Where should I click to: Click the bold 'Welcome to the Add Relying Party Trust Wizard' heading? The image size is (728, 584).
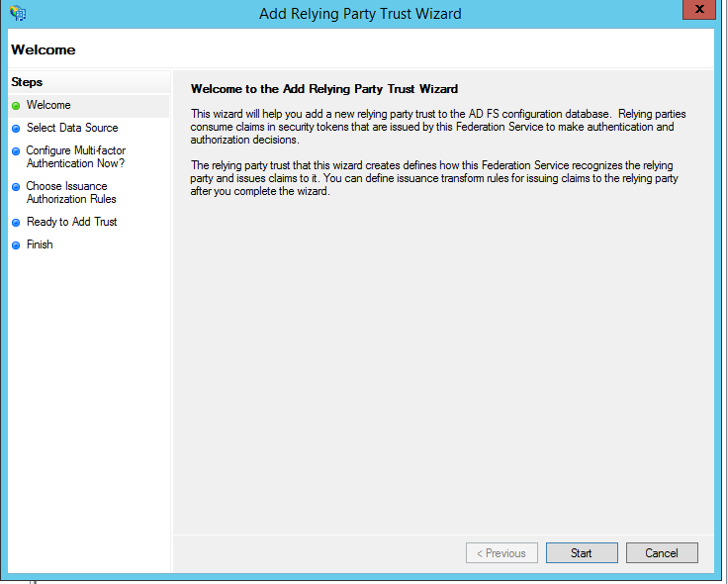324,89
